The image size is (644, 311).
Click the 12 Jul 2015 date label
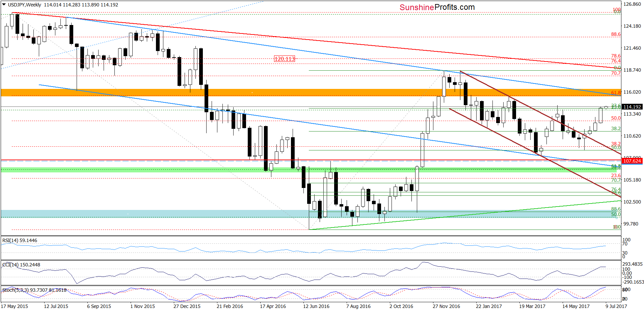(56, 306)
